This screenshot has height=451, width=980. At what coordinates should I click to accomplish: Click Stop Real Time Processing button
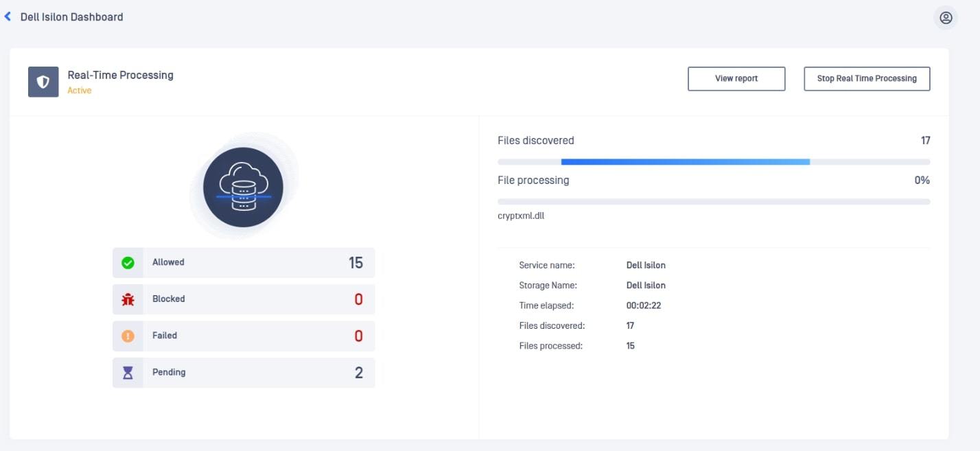867,79
